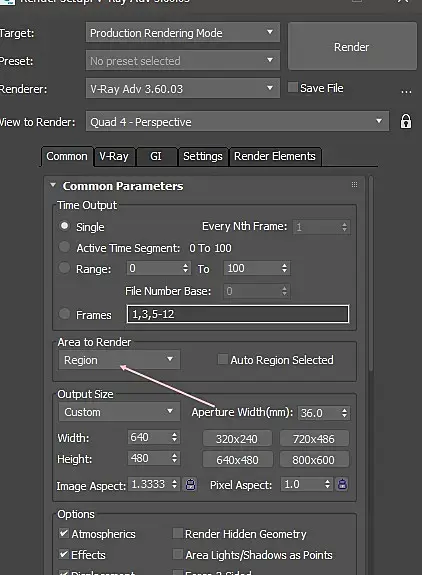Viewport: 422px width, 575px height.
Task: Uncheck the Atmospherics option
Action: click(64, 533)
